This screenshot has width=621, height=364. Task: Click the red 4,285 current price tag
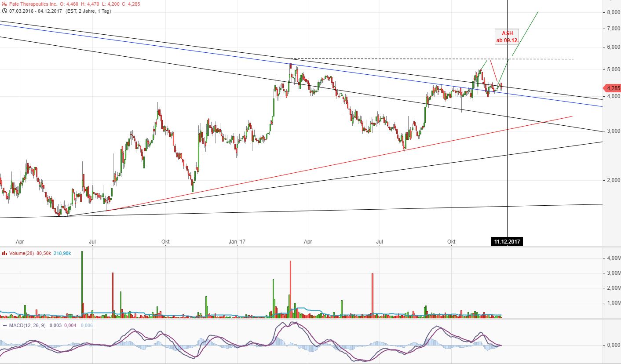pos(612,88)
